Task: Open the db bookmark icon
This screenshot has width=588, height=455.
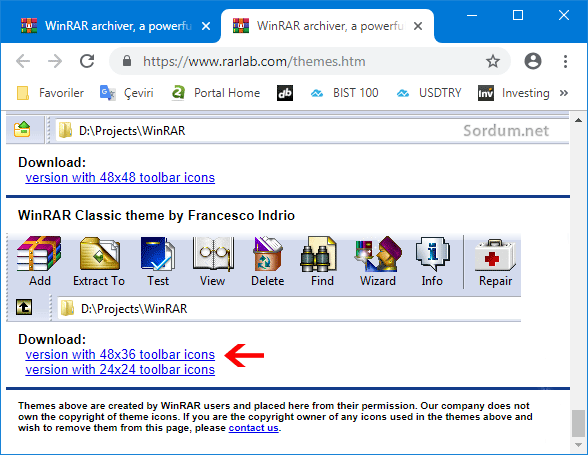Action: 285,93
